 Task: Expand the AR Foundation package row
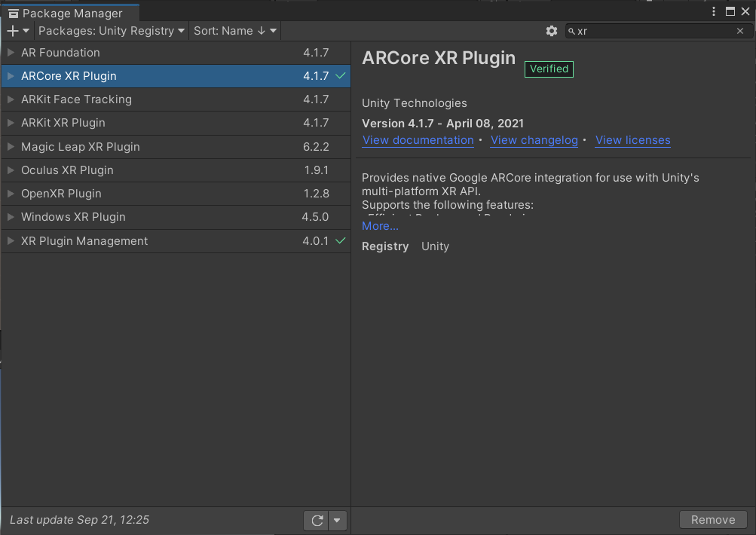tap(11, 53)
